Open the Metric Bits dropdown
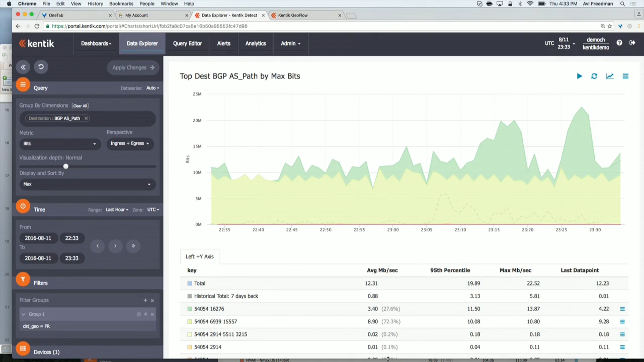 click(60, 144)
